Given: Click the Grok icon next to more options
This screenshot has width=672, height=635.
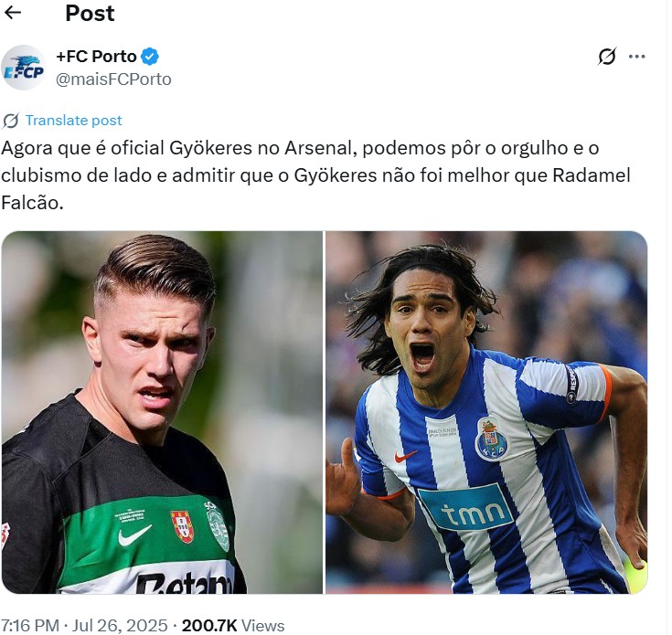Looking at the screenshot, I should pos(607,56).
